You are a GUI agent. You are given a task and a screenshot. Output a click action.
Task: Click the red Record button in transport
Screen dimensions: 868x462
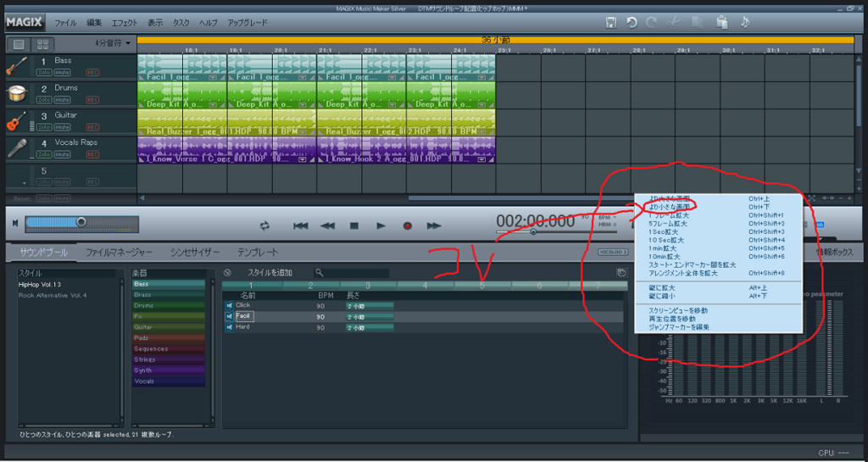click(x=408, y=225)
